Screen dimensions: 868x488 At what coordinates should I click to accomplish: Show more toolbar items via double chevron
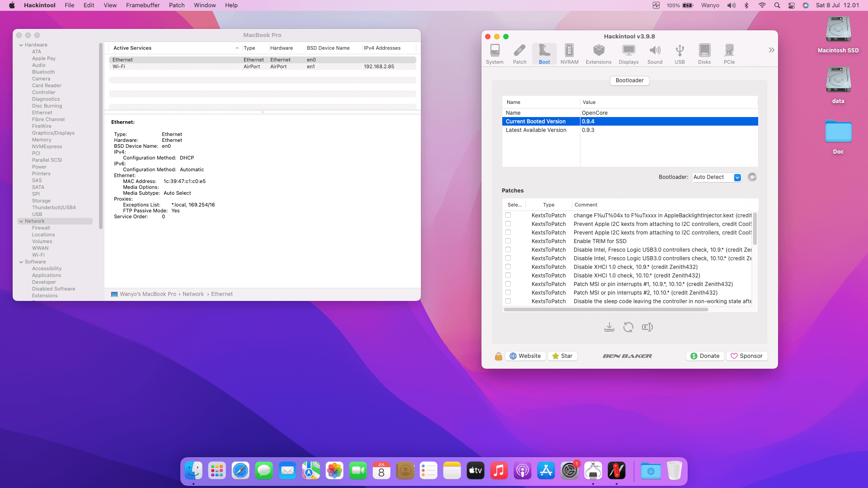click(771, 50)
